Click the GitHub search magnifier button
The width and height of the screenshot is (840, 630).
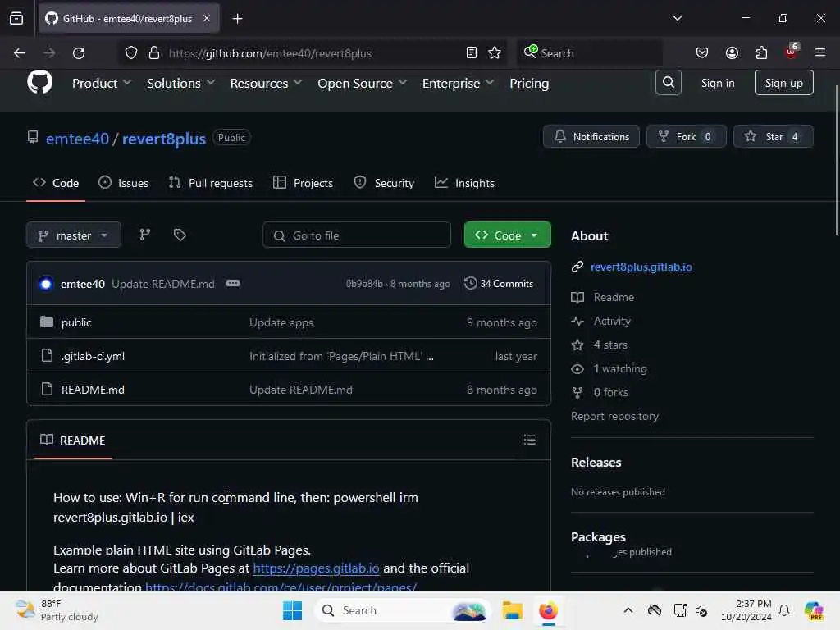click(x=668, y=83)
